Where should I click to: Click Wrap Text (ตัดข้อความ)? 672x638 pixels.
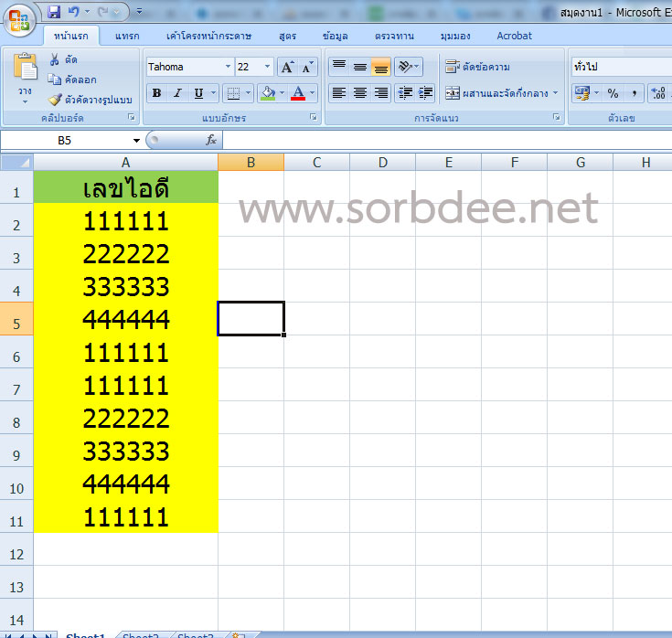point(477,67)
